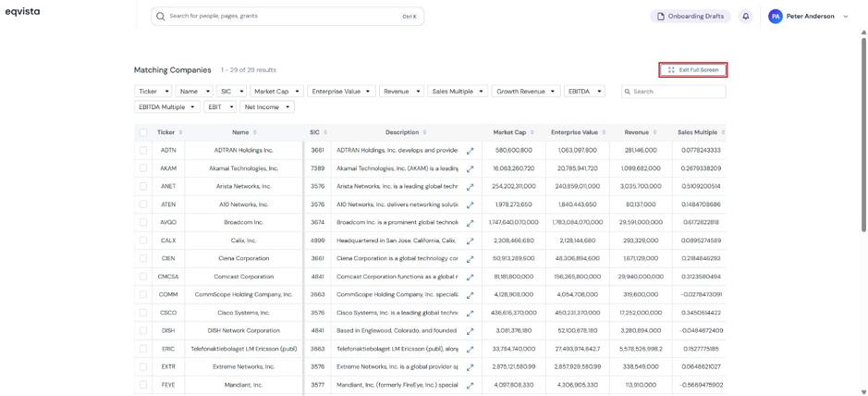This screenshot has height=396, width=868.
Task: Open the Net Income filter dropdown
Action: pos(267,107)
